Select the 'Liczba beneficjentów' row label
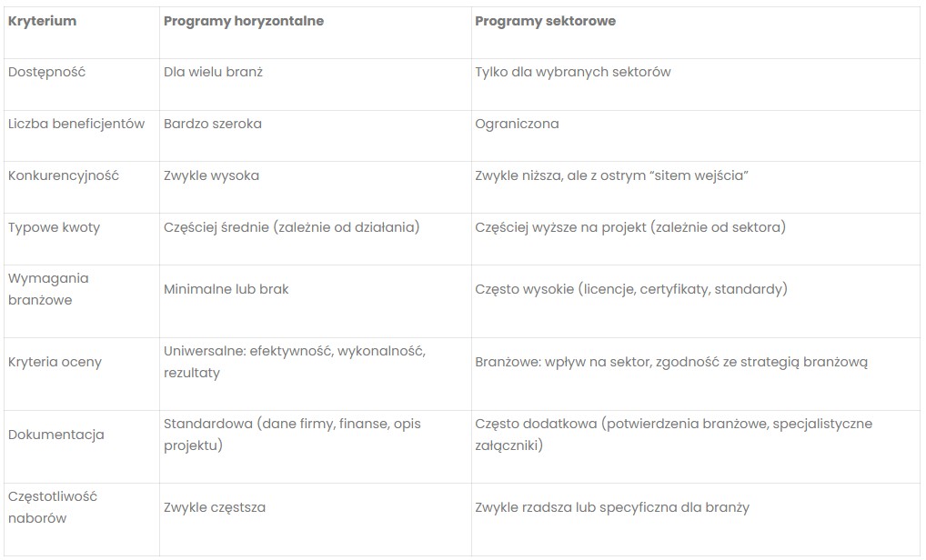Viewport: 926px width, 560px height. pos(76,124)
